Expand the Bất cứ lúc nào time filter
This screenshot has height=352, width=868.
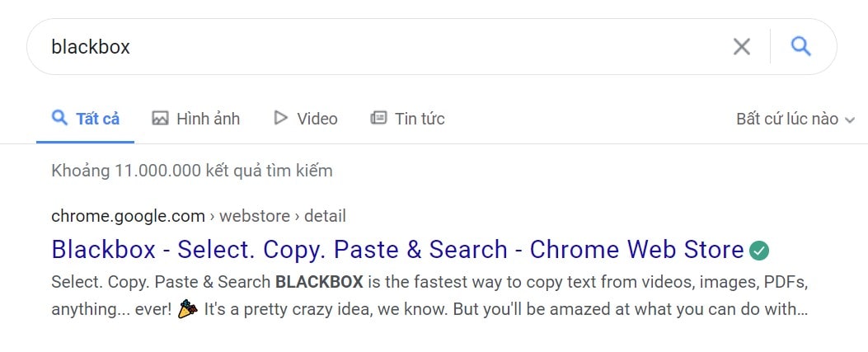tap(795, 119)
